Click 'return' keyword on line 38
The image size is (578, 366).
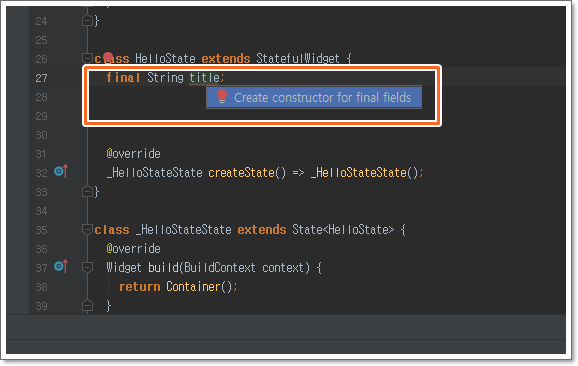click(x=140, y=286)
